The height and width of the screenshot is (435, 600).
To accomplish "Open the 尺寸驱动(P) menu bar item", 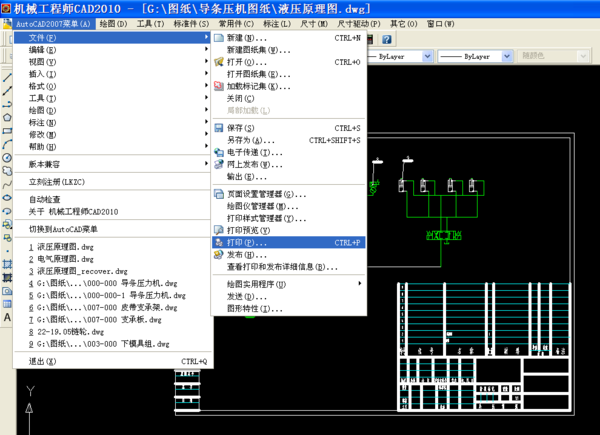I will (x=359, y=24).
